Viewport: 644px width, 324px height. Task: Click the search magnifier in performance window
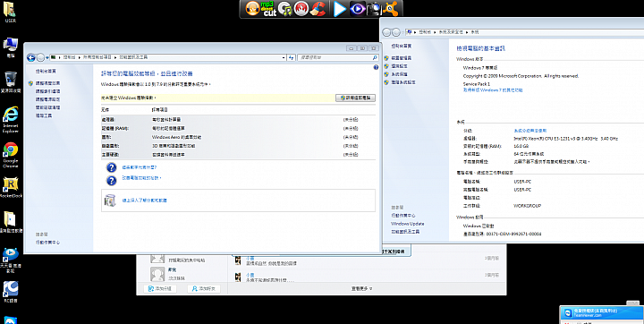(x=375, y=57)
